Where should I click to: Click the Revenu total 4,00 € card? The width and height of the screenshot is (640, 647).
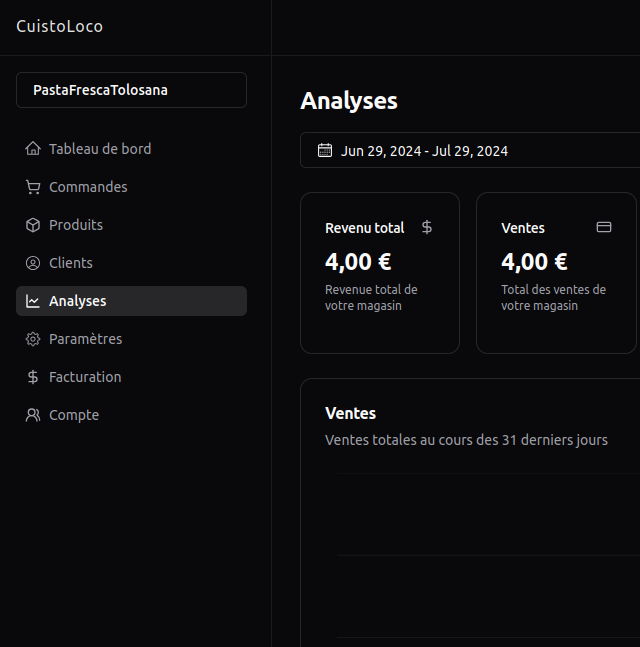pyautogui.click(x=380, y=273)
